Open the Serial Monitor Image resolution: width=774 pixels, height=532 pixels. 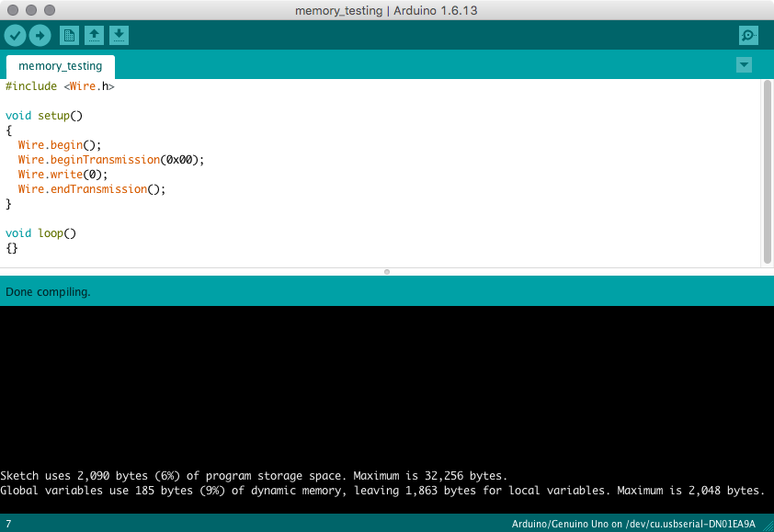tap(748, 36)
